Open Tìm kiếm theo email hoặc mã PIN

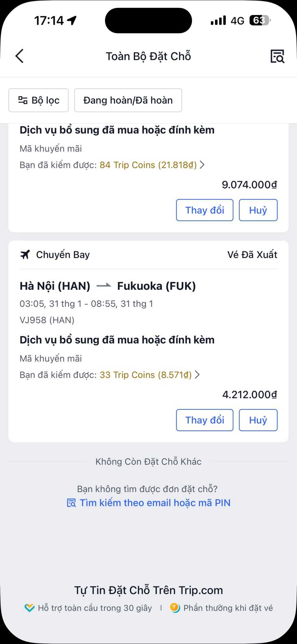pos(155,503)
